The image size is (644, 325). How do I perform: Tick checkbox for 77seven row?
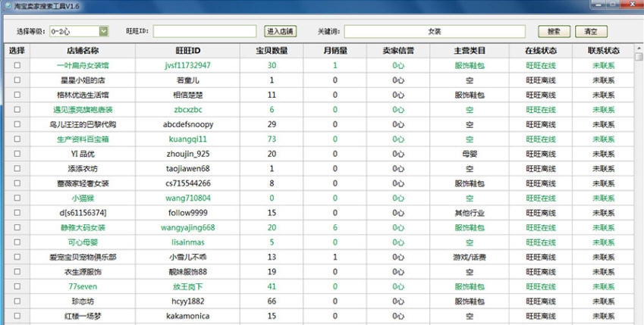[17, 286]
